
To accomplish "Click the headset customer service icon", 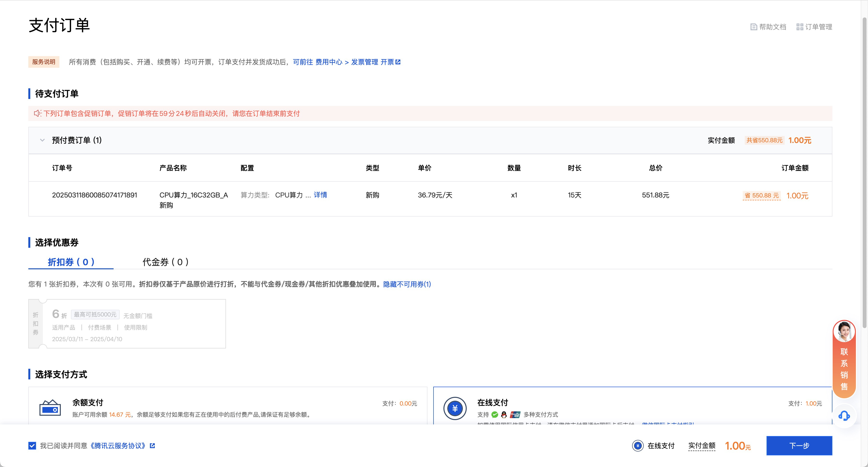I will point(844,416).
